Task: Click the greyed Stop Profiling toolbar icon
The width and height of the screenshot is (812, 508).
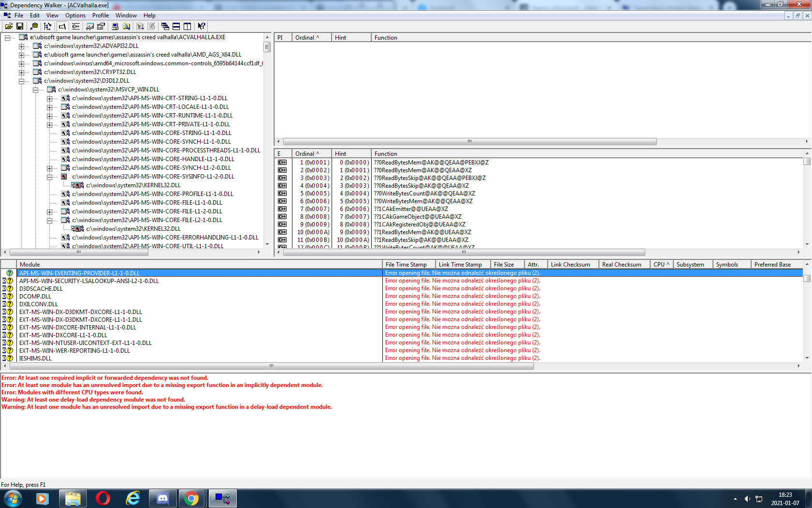Action: click(x=151, y=26)
